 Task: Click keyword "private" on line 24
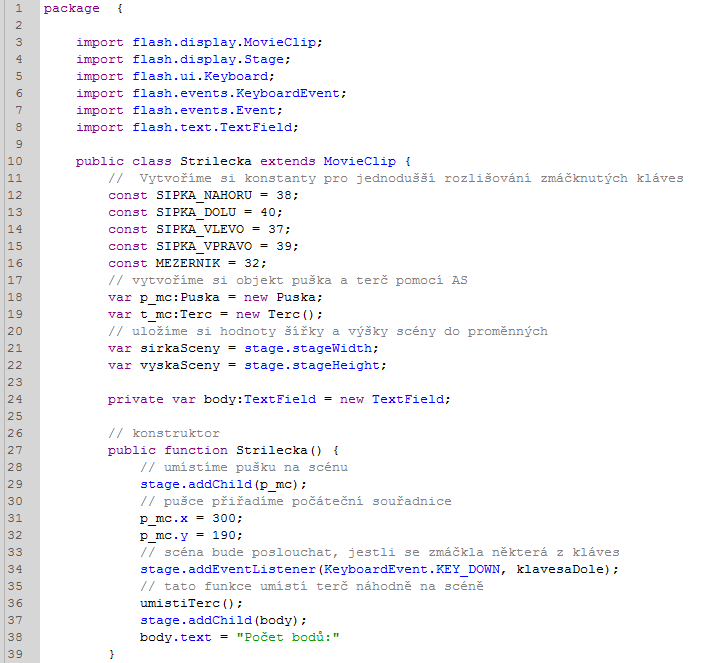[136, 400]
